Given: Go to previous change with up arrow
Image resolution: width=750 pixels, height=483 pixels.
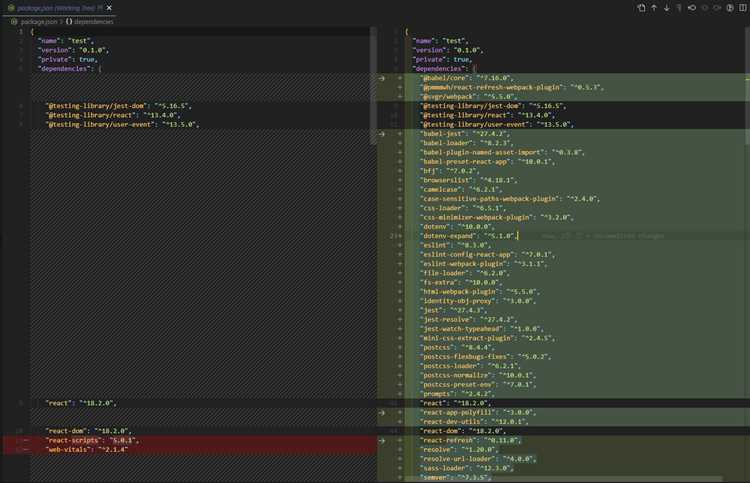Looking at the screenshot, I should [x=654, y=8].
